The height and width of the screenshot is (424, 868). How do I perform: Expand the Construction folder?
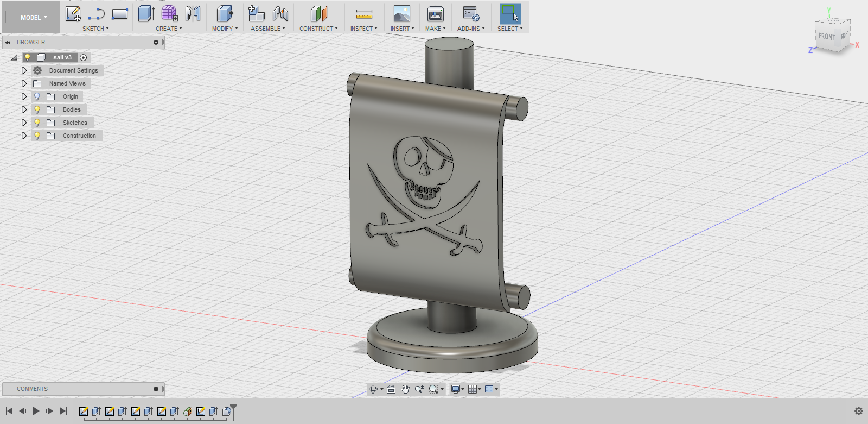coord(24,136)
